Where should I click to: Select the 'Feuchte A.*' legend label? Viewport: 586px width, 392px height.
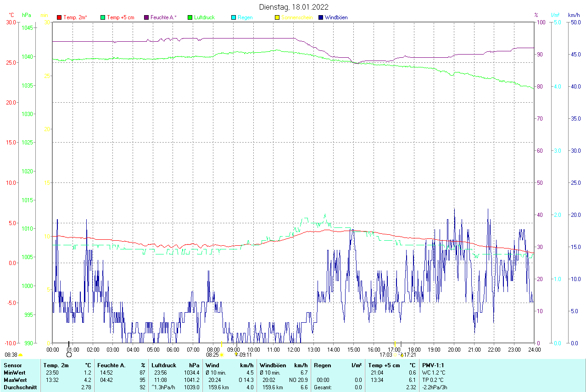(163, 17)
